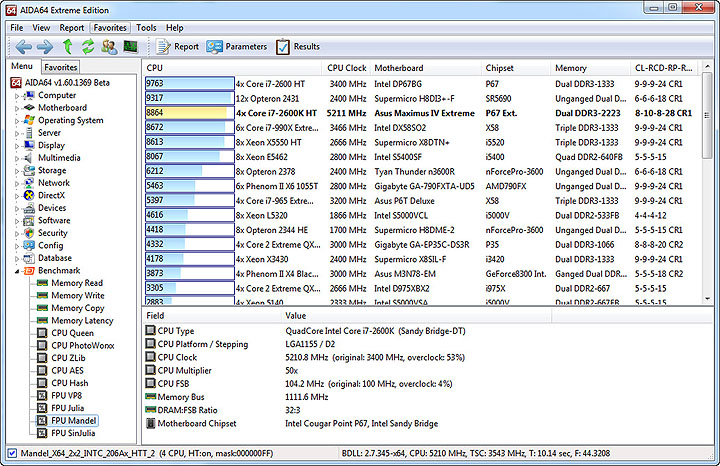Select the Memory Write benchmark icon
The width and height of the screenshot is (720, 466).
tap(42, 295)
